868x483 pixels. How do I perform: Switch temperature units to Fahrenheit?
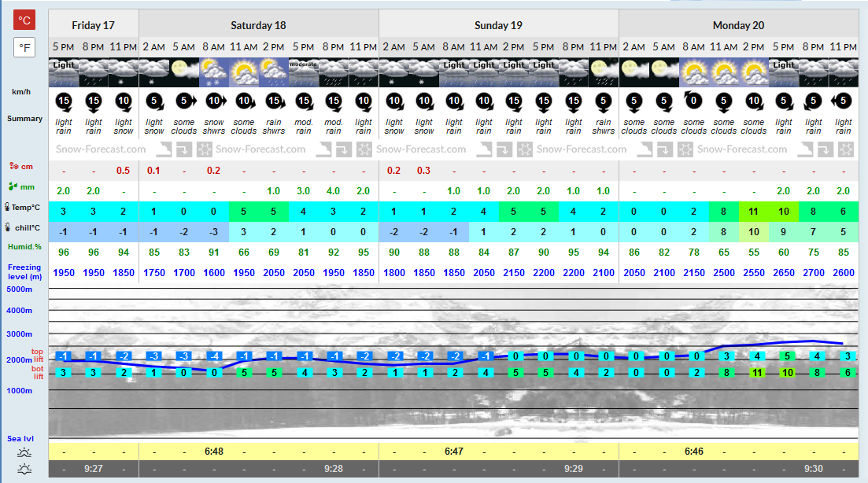pos(24,47)
